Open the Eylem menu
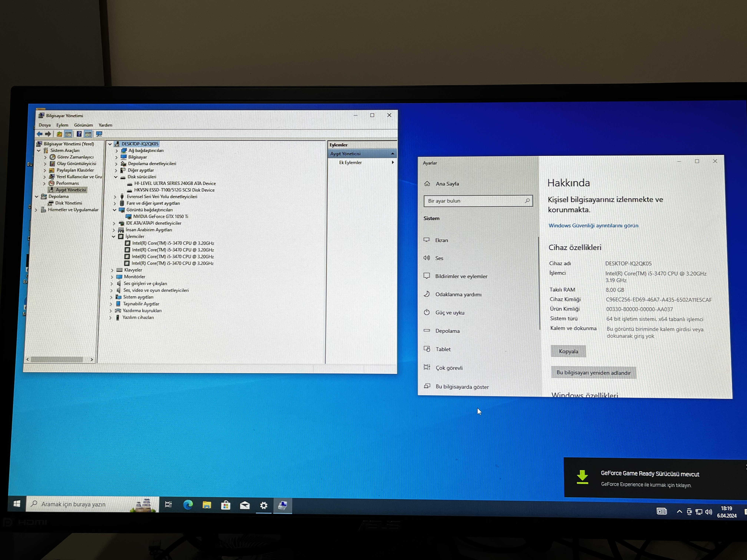This screenshot has width=747, height=560. [62, 125]
